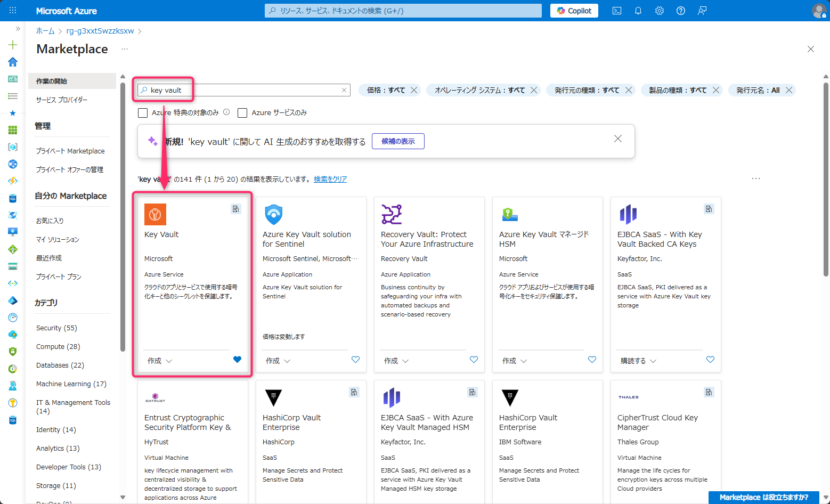This screenshot has width=830, height=504.
Task: Click the create resource plus icon
Action: pos(13,45)
